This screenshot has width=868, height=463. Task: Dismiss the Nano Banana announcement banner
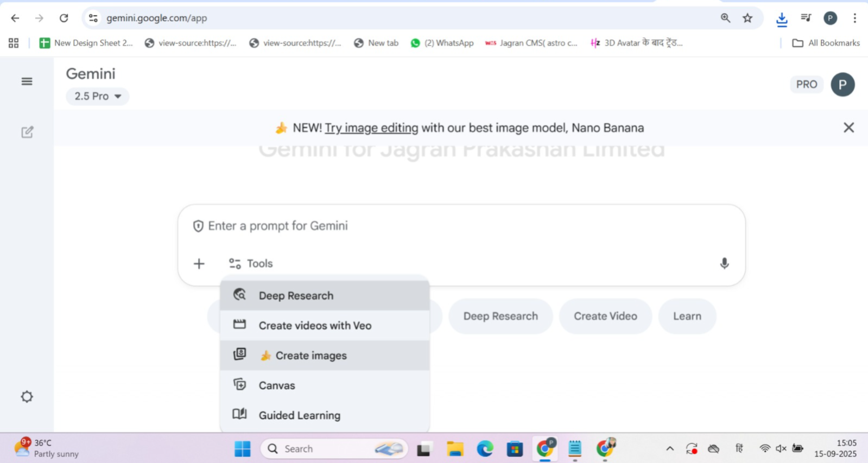(x=848, y=128)
